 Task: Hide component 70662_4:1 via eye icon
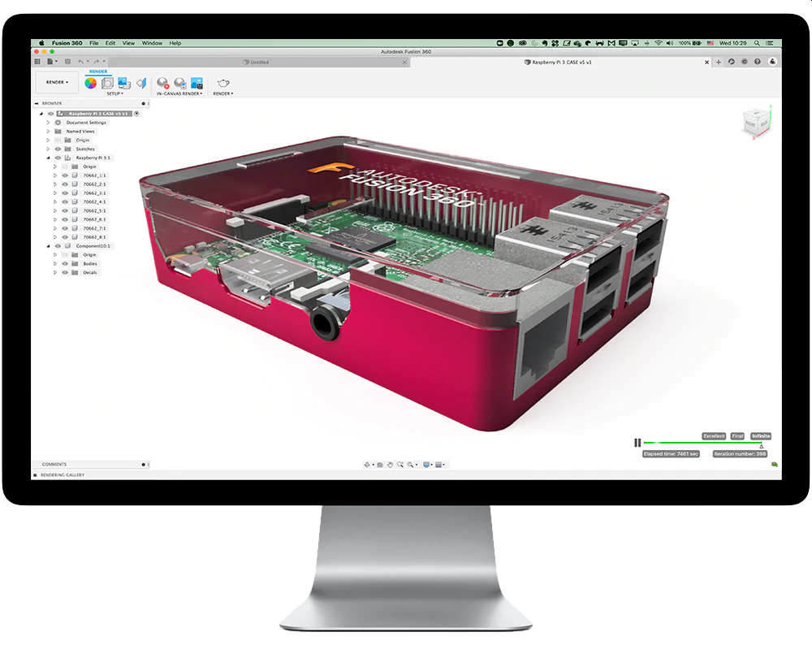(x=65, y=202)
